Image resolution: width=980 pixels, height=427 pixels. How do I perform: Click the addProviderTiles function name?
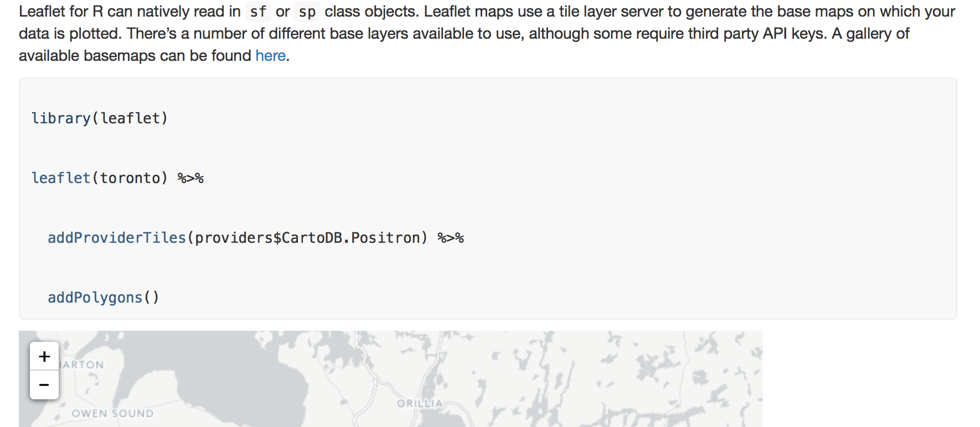coord(117,238)
